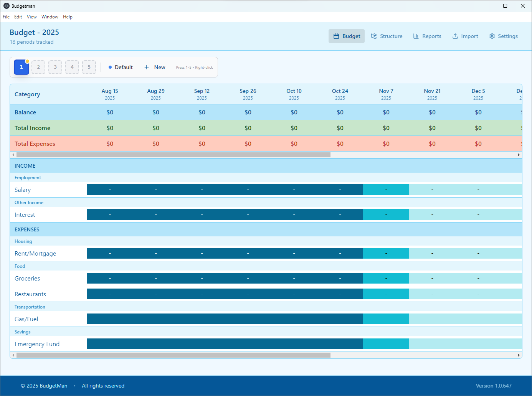The image size is (532, 396).
Task: Open Reports via the bar chart icon
Action: pos(416,36)
